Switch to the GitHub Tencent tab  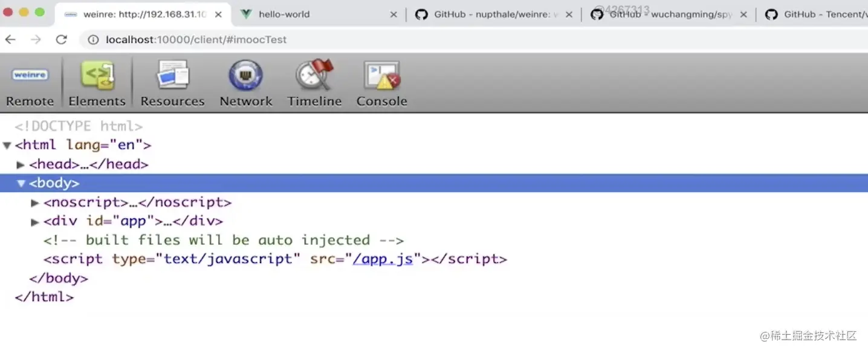[x=813, y=15]
